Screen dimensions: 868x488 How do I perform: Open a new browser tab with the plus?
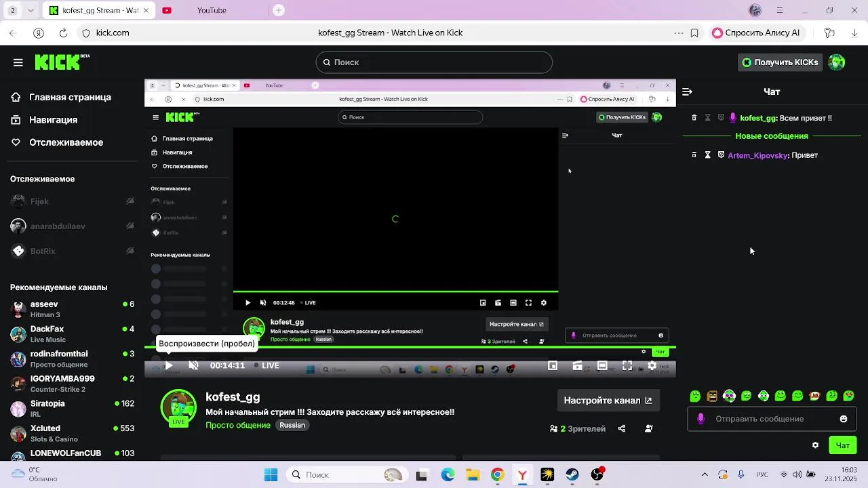[279, 11]
